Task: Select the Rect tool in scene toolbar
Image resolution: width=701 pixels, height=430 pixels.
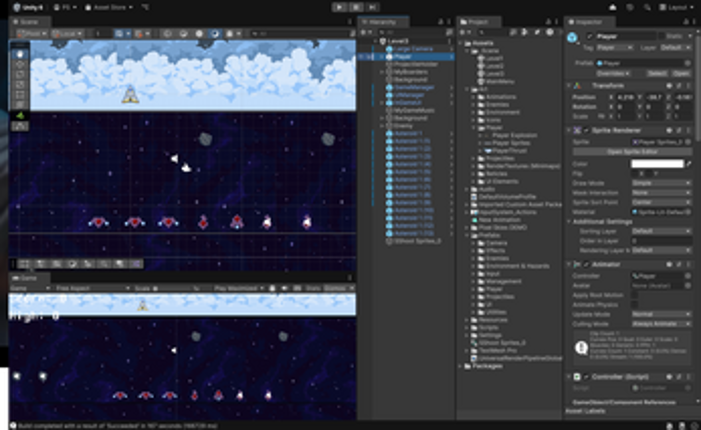Action: tap(20, 94)
